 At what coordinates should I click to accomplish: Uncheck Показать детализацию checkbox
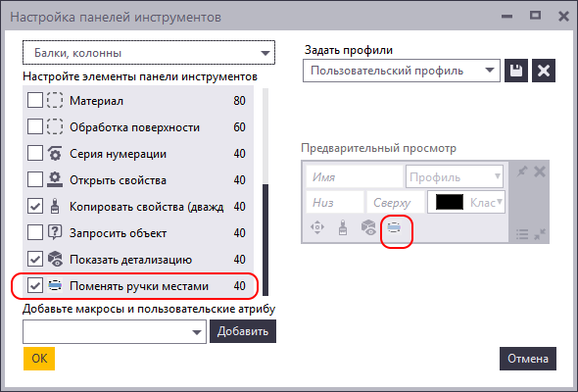tap(35, 260)
